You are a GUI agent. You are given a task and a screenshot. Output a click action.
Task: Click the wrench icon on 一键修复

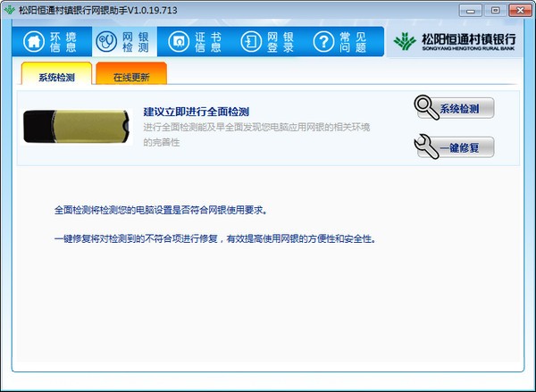coord(426,146)
